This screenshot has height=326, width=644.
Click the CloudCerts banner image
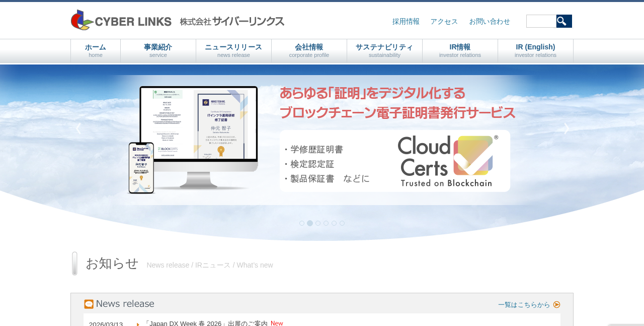pos(322,140)
